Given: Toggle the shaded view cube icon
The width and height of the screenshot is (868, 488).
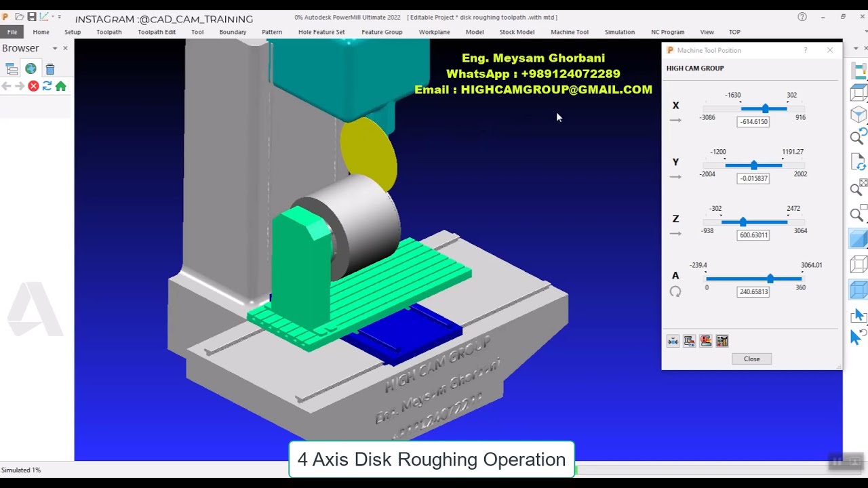Looking at the screenshot, I should (x=859, y=239).
